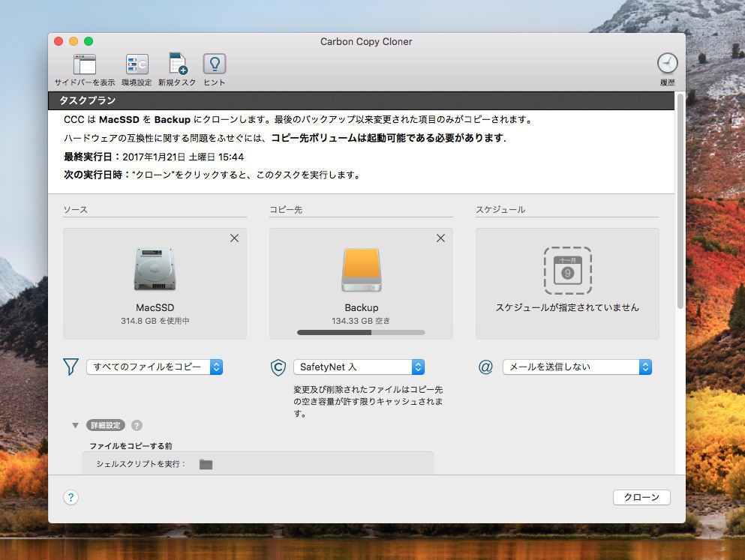Click the MacSSD source drive icon
Screen dimensions: 745x560
click(155, 270)
